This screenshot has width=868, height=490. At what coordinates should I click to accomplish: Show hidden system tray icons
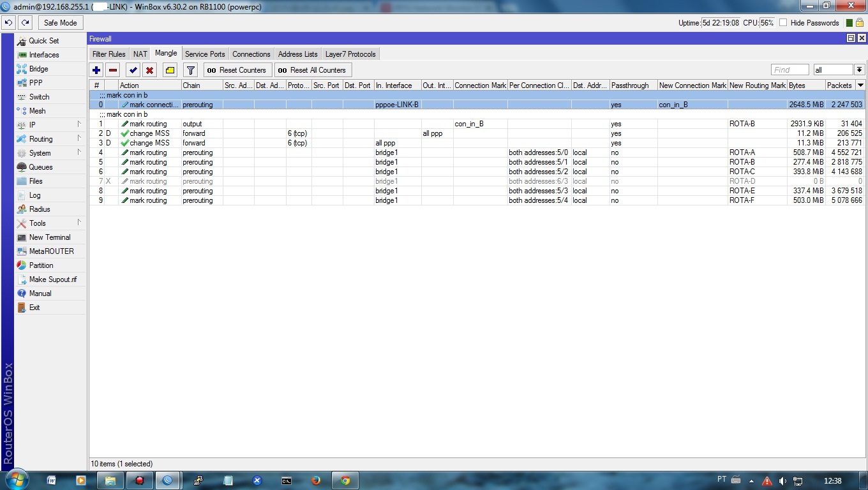tap(751, 481)
